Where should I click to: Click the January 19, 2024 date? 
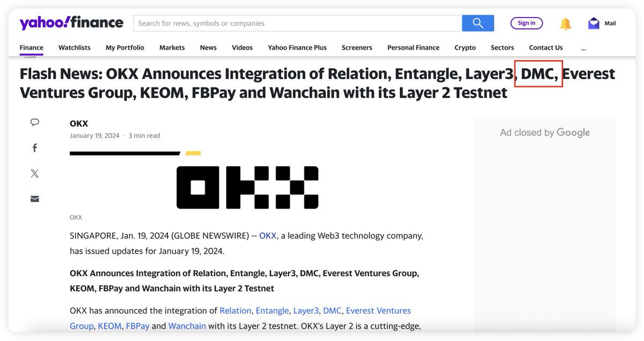click(x=94, y=136)
